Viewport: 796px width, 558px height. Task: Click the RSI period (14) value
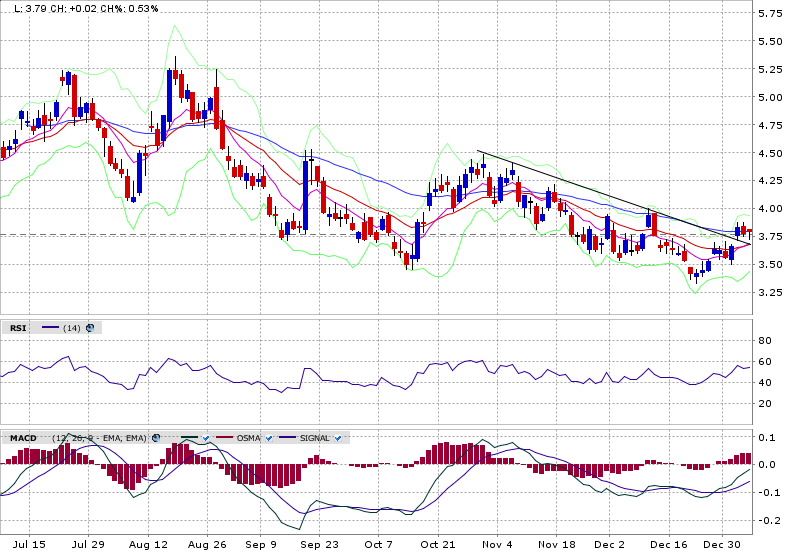coord(72,328)
